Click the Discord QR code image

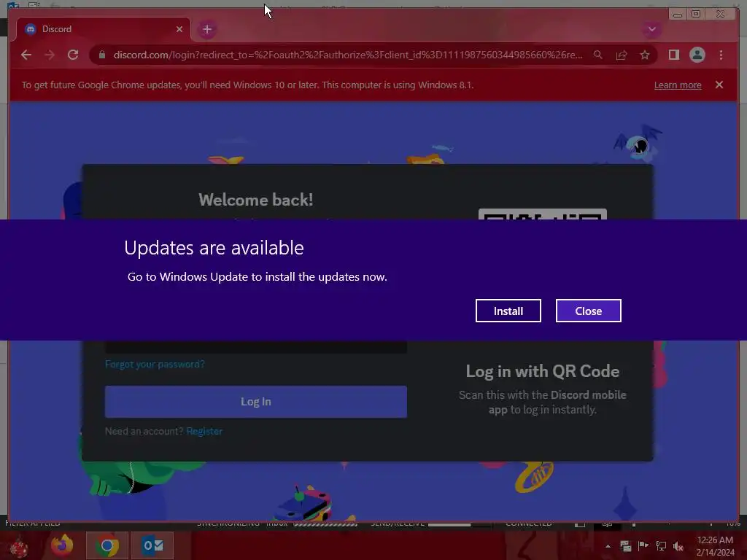click(x=543, y=214)
